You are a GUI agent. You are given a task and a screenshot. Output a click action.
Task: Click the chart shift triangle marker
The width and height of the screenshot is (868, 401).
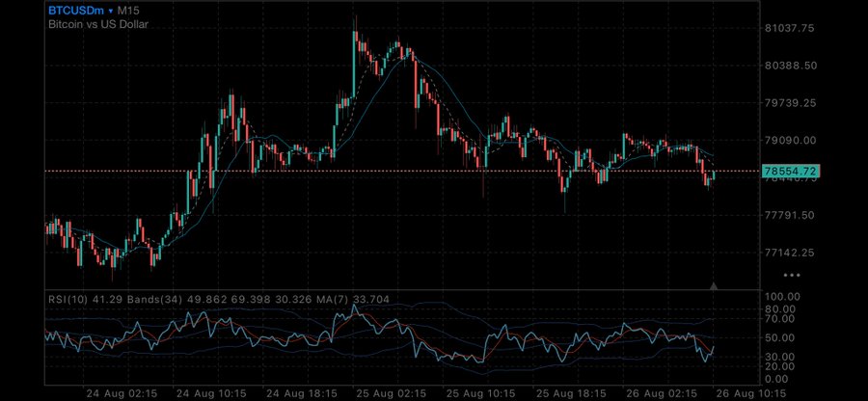pyautogui.click(x=714, y=286)
